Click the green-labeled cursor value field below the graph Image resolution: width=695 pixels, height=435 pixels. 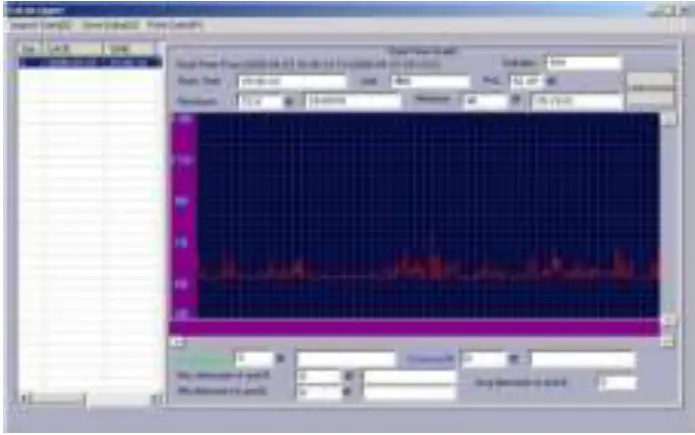[254, 358]
